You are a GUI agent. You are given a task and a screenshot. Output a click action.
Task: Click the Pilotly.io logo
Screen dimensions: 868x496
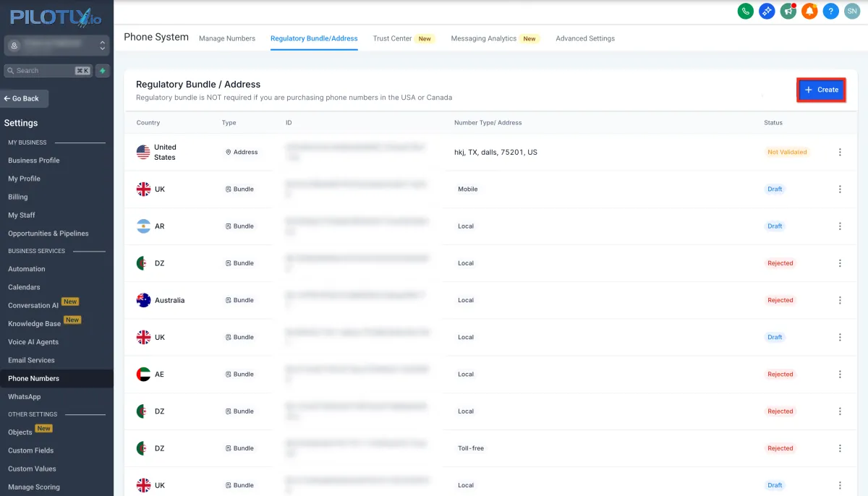pos(55,17)
